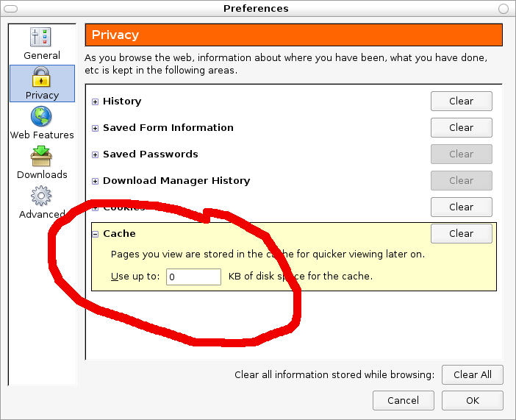Clear the browsing History
Image resolution: width=516 pixels, height=420 pixels.
pyautogui.click(x=461, y=102)
